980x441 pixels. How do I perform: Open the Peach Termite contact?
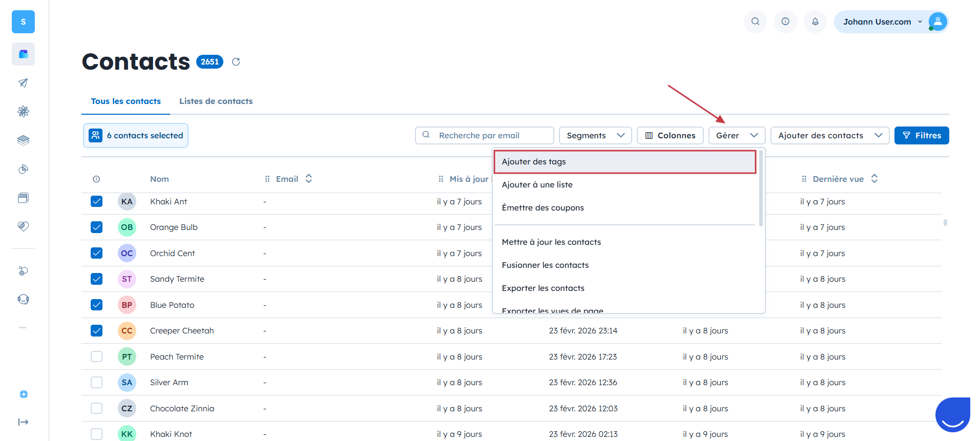(x=177, y=357)
